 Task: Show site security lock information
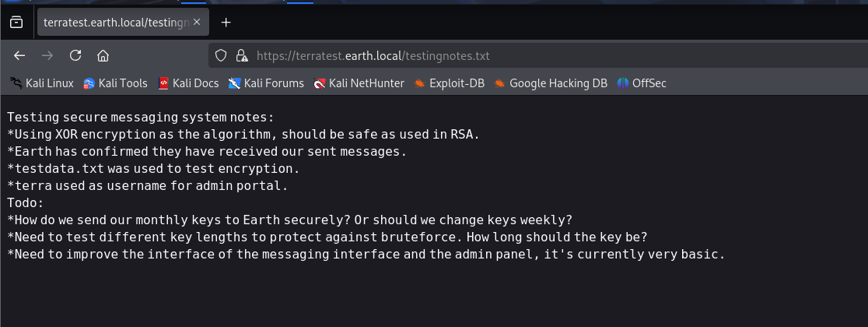241,55
